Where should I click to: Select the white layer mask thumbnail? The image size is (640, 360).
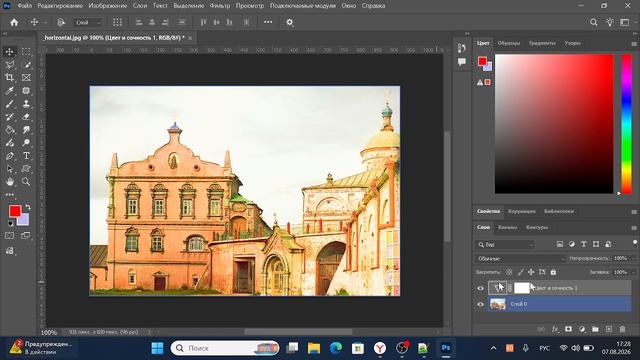521,288
